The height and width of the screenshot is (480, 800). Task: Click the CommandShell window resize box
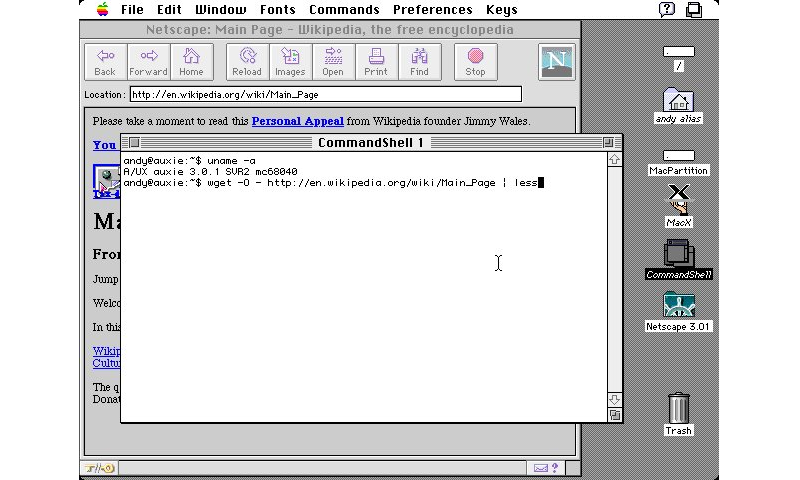(x=615, y=415)
